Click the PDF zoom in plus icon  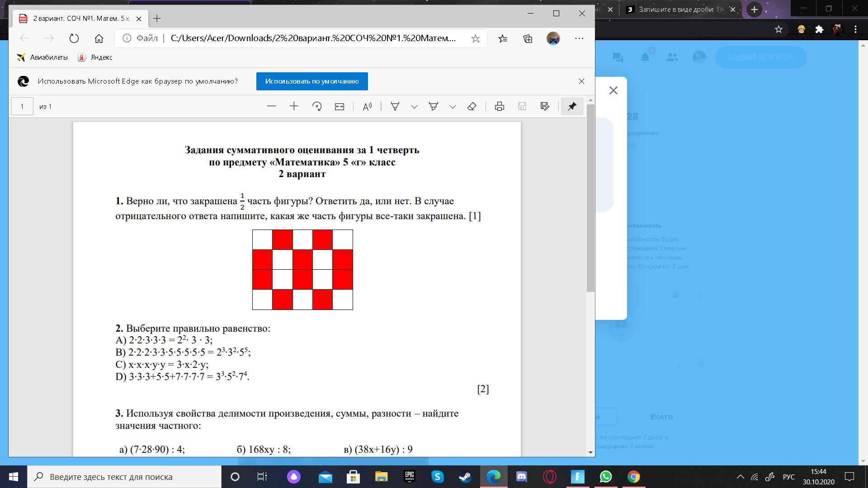click(294, 107)
